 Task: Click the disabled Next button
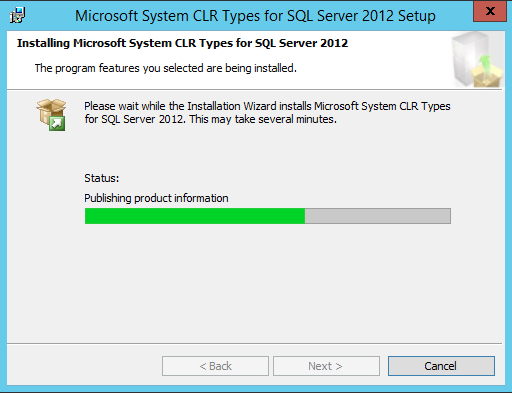(326, 366)
